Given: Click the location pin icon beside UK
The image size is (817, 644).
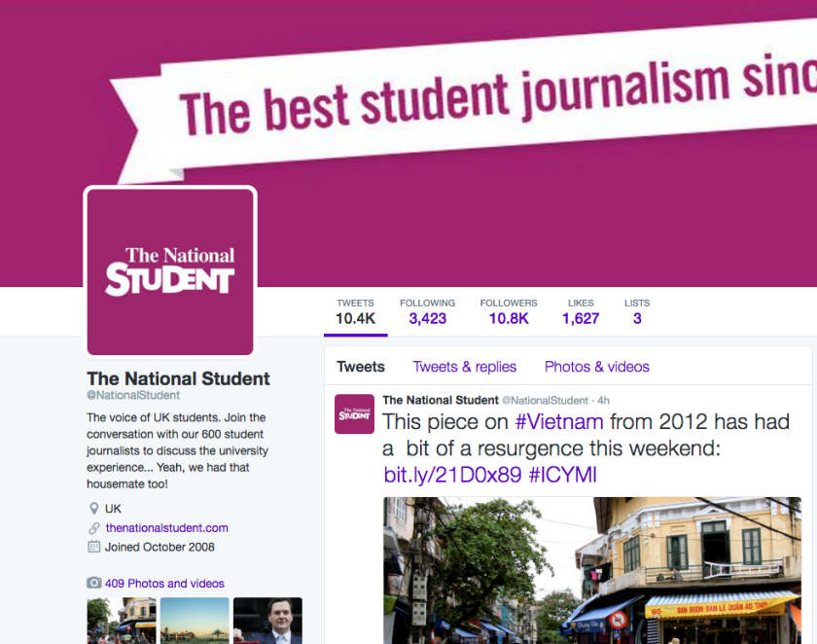Looking at the screenshot, I should point(93,509).
